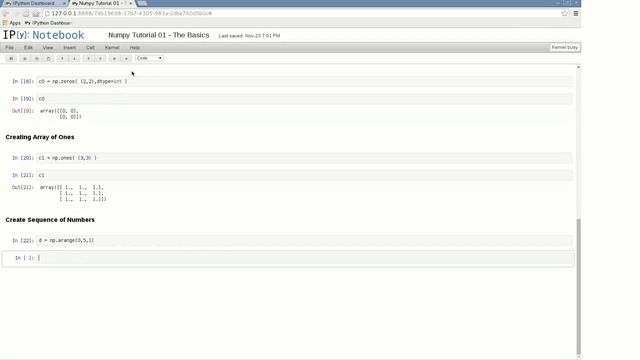Open the Chrome menu hamburger icon

click(576, 13)
